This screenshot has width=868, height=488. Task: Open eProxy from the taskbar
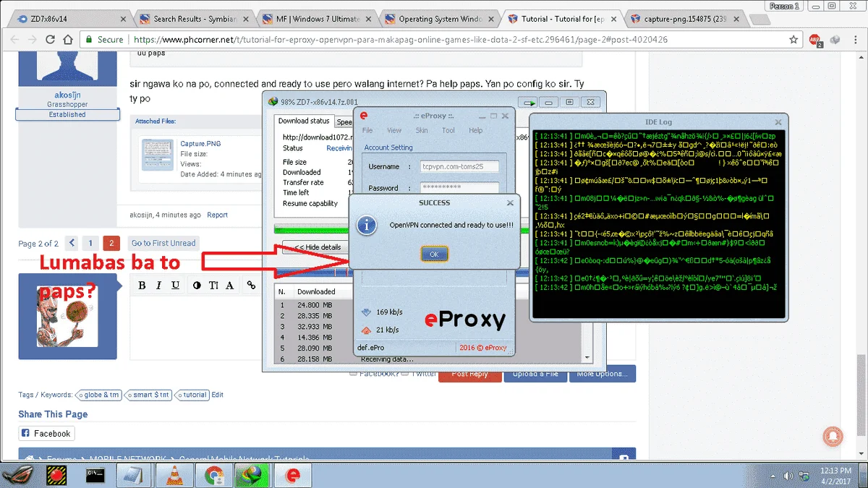click(293, 475)
